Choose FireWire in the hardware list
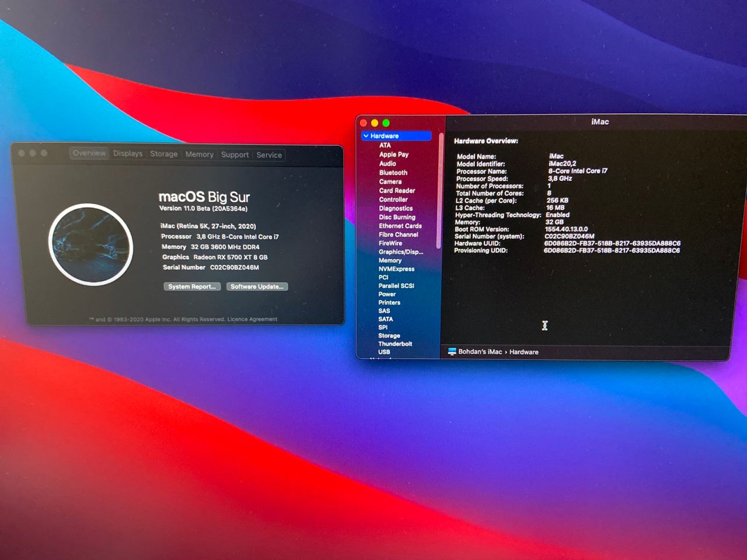The image size is (747, 560). click(390, 243)
